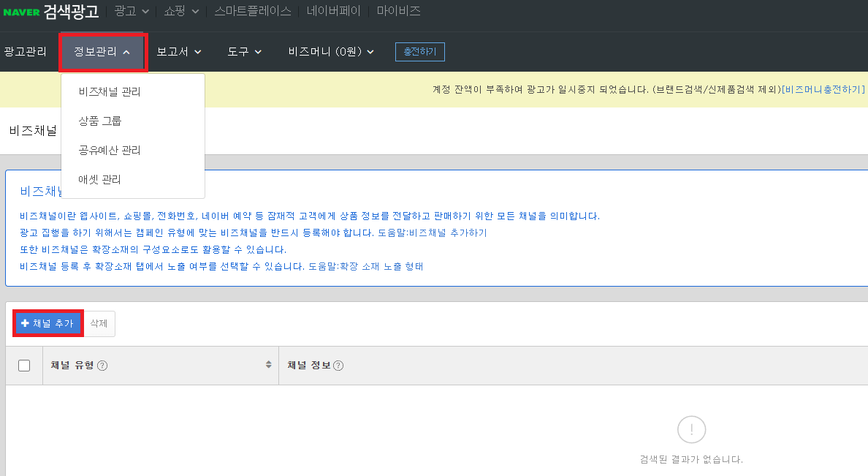Click the chevron next to 보고서

pyautogui.click(x=197, y=52)
